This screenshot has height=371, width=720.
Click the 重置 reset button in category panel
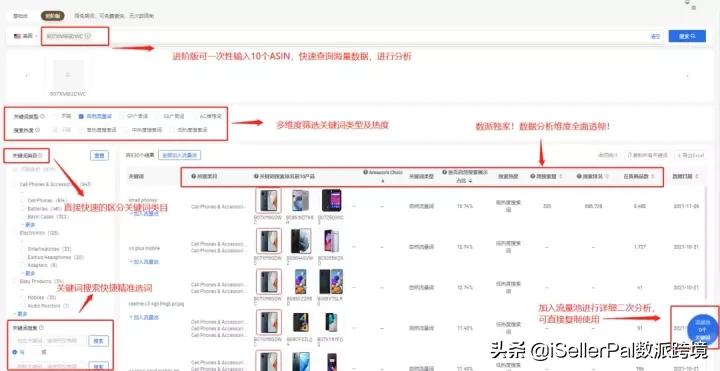click(x=99, y=156)
